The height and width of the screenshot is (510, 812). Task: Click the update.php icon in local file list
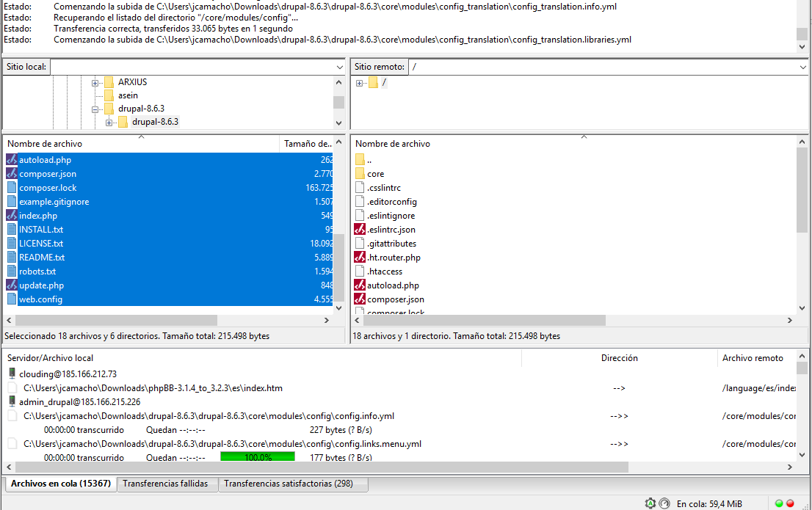coord(12,285)
